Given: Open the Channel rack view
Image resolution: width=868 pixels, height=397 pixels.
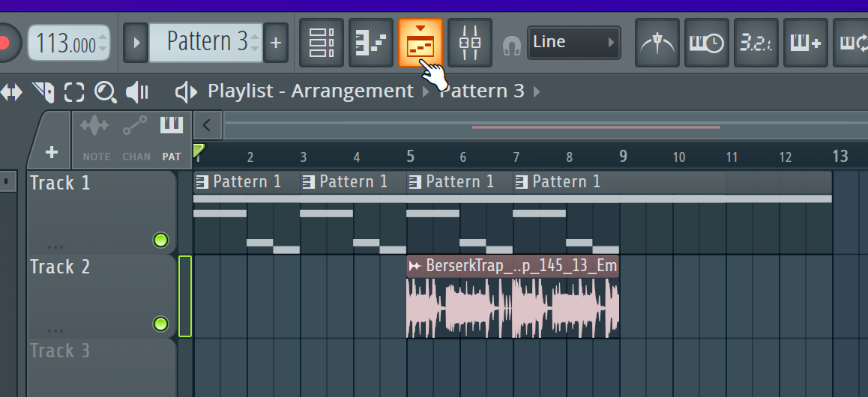Looking at the screenshot, I should pos(322,43).
